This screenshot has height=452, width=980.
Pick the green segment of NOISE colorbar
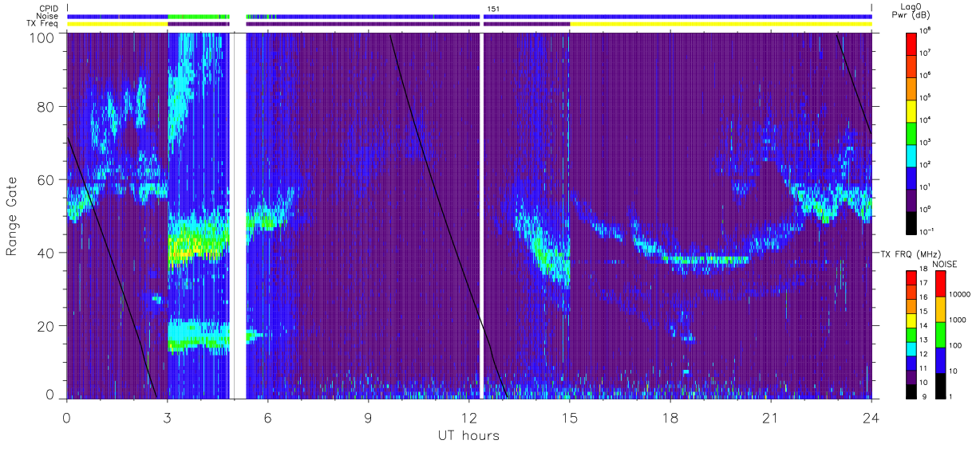click(x=939, y=334)
